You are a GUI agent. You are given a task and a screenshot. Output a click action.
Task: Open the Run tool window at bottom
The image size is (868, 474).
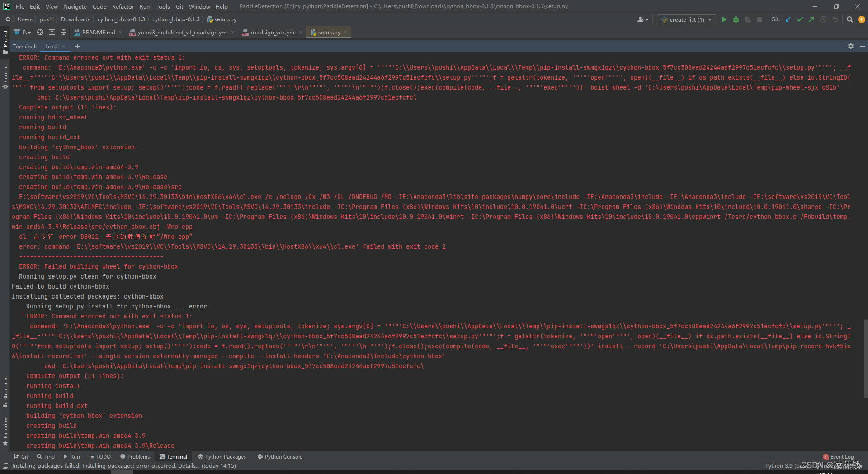tap(71, 456)
